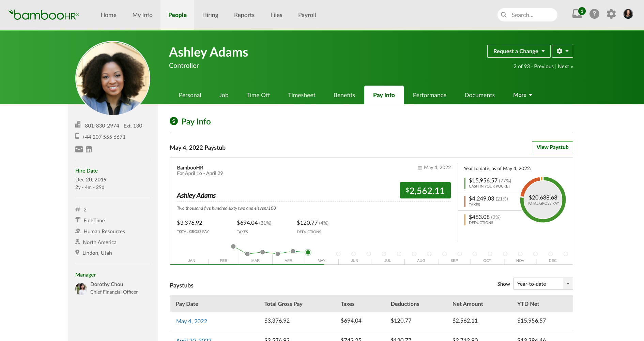Open the inbox notifications icon
This screenshot has width=644, height=341.
[578, 14]
